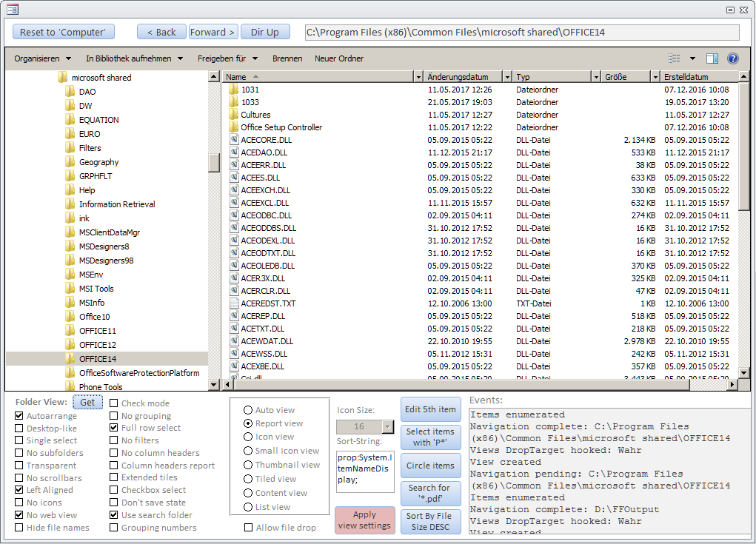756x544 pixels.
Task: Click the file list vertical scrollbar thumb
Action: [743, 146]
